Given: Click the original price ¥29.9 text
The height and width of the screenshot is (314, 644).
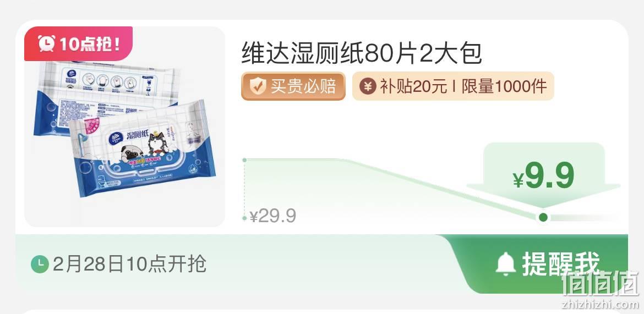Looking at the screenshot, I should click(x=272, y=216).
